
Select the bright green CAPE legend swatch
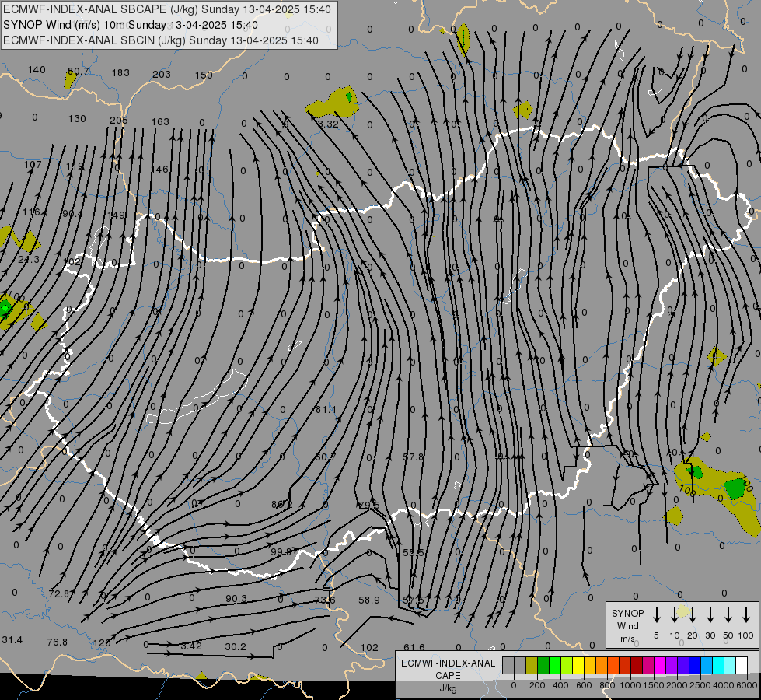click(555, 665)
